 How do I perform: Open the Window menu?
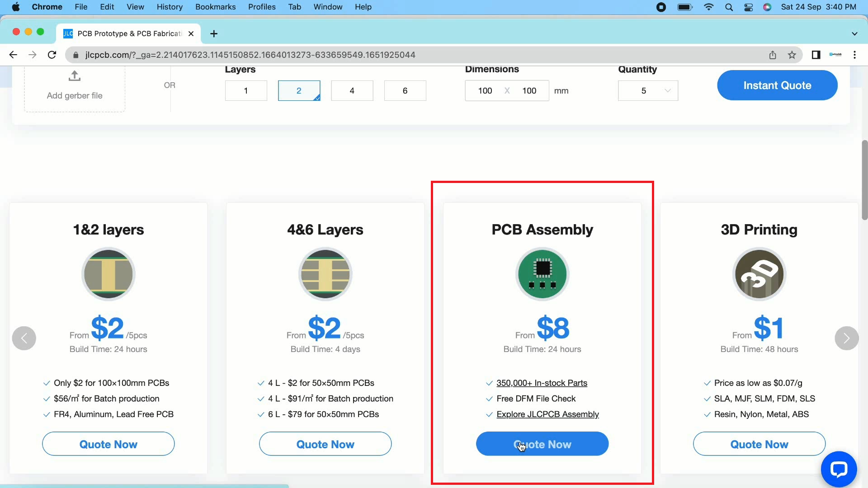tap(328, 7)
